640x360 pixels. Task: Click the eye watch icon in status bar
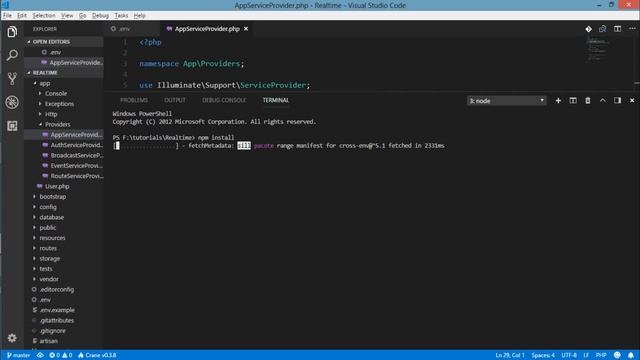tap(40, 355)
